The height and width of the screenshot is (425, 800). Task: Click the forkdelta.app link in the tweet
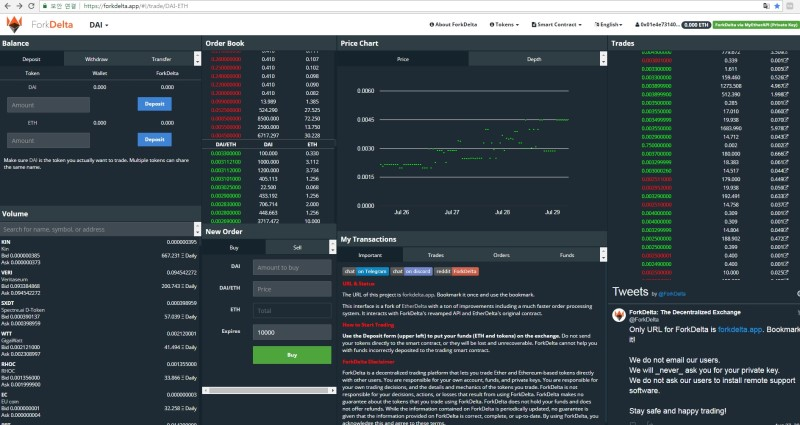740,330
